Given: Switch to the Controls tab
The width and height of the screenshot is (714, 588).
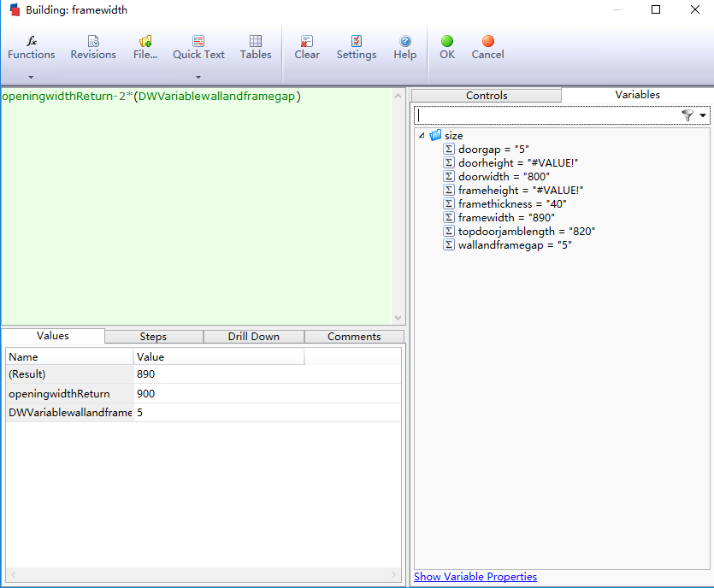Looking at the screenshot, I should (x=487, y=96).
